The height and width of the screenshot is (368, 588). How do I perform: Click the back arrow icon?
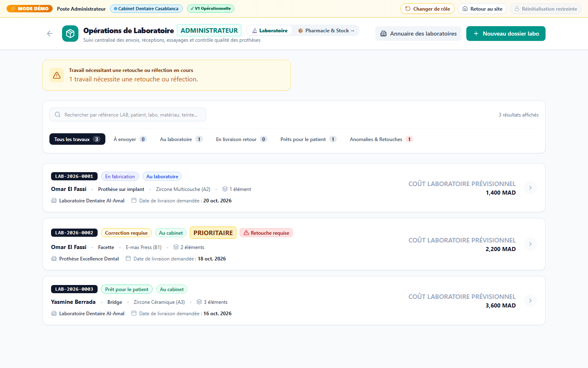[x=50, y=34]
